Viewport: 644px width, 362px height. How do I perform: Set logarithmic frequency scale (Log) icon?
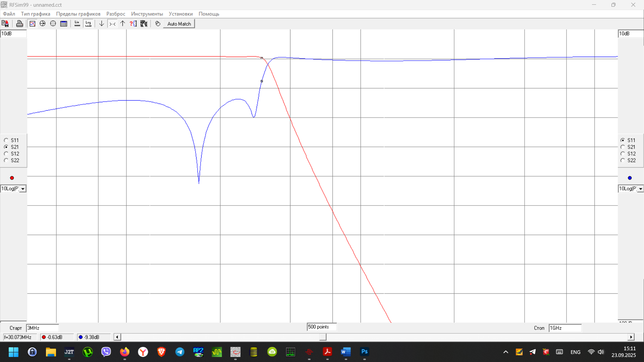[88, 24]
